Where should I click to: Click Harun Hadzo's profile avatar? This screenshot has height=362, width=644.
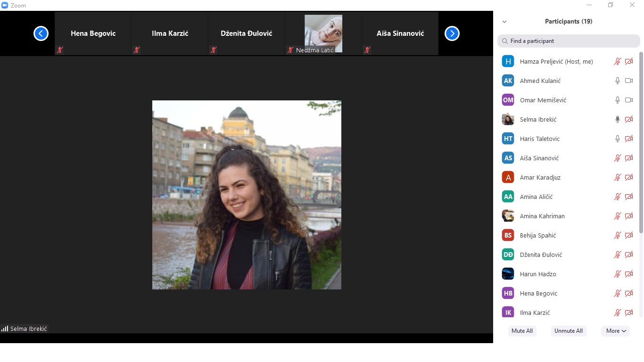click(508, 274)
